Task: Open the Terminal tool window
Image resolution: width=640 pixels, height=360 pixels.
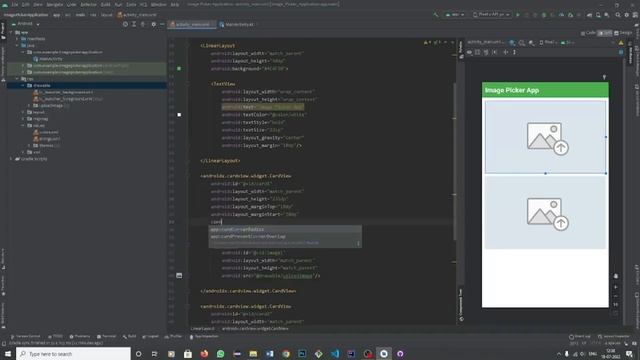Action: 107,336
